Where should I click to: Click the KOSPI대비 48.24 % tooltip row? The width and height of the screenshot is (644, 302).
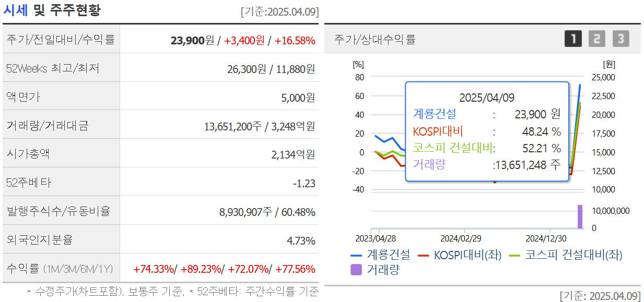click(x=487, y=131)
